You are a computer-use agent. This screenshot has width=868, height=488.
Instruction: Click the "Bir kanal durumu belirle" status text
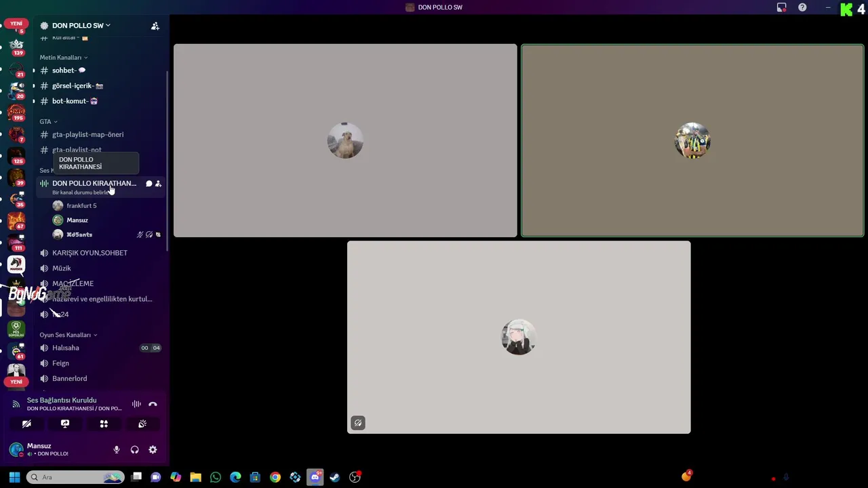(x=80, y=192)
